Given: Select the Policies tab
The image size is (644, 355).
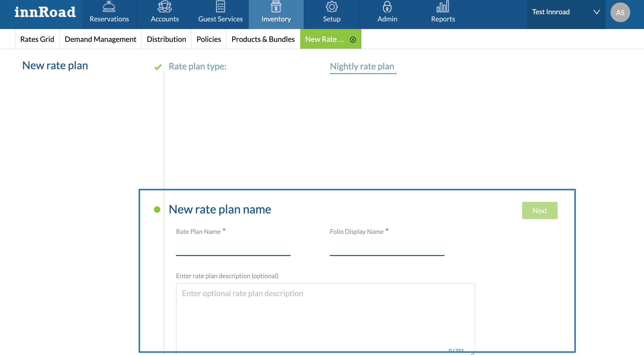Looking at the screenshot, I should (x=209, y=39).
